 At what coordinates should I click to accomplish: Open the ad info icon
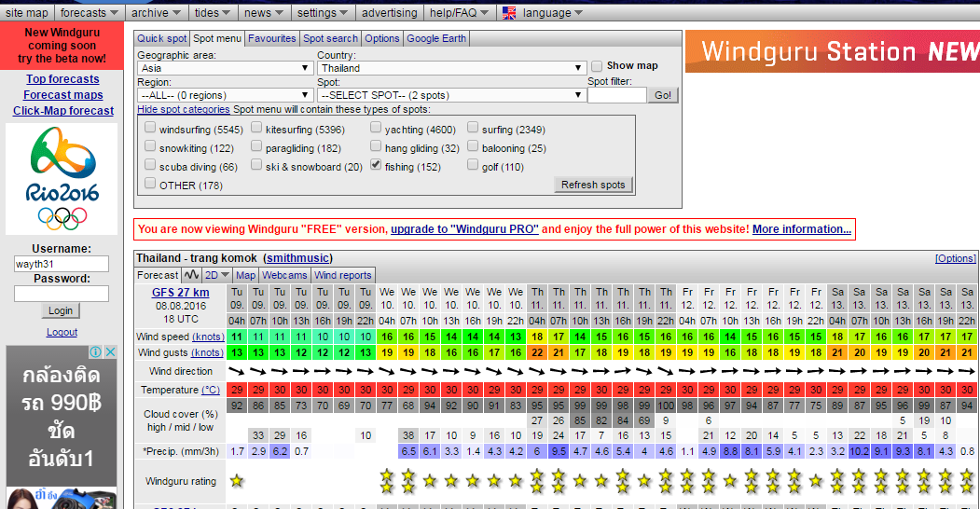[x=96, y=351]
